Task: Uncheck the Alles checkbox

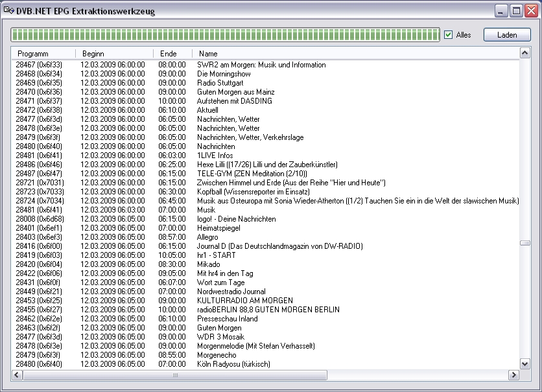Action: pyautogui.click(x=448, y=35)
